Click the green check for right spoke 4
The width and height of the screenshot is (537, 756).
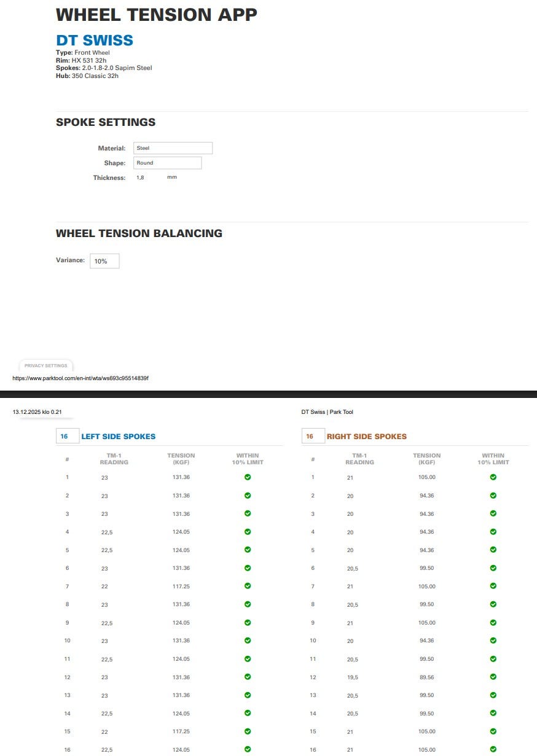pyautogui.click(x=493, y=532)
